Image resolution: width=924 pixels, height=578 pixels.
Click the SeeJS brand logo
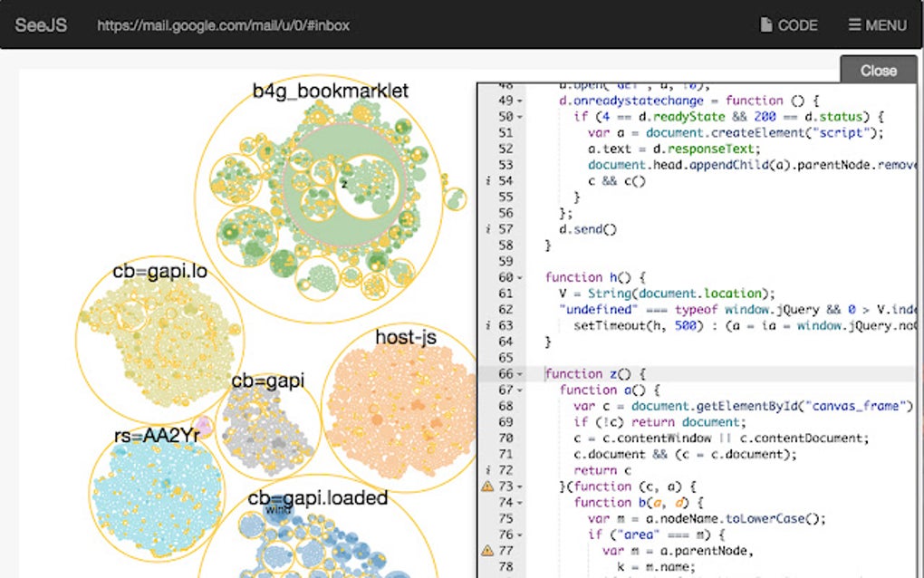click(x=41, y=25)
